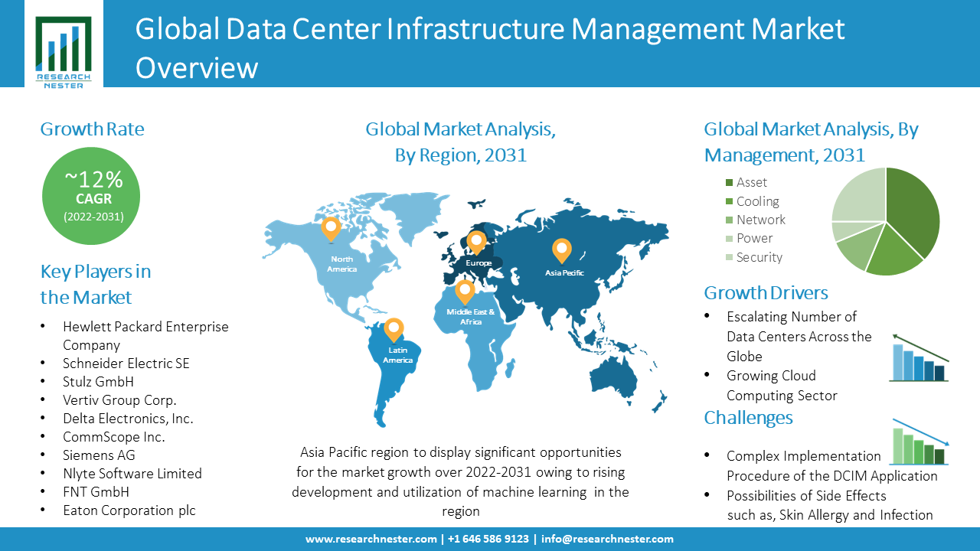Select the Cooling legend color square
The height and width of the screenshot is (551, 980).
[729, 201]
